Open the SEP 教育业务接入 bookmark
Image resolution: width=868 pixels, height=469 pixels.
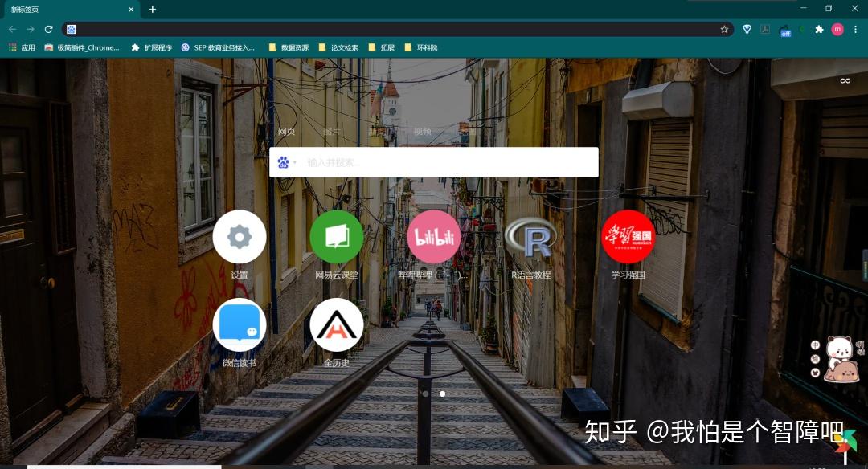point(218,47)
